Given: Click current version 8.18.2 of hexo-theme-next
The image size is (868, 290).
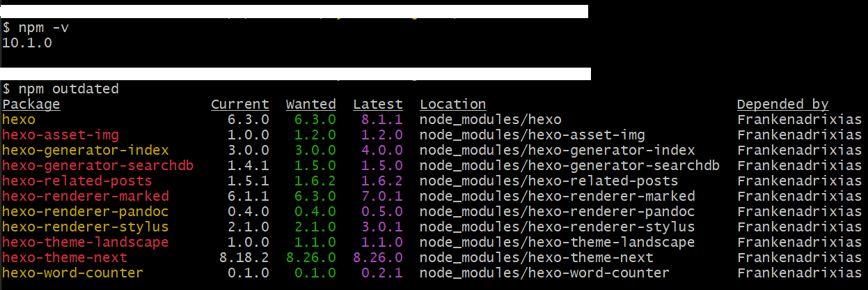Looking at the screenshot, I should pos(244,258).
